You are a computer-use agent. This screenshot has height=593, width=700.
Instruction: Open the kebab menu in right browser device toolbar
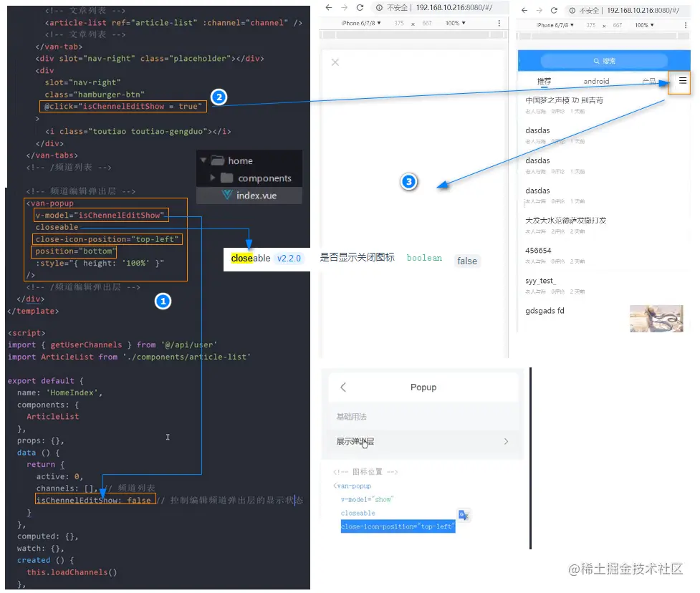pyautogui.click(x=686, y=26)
